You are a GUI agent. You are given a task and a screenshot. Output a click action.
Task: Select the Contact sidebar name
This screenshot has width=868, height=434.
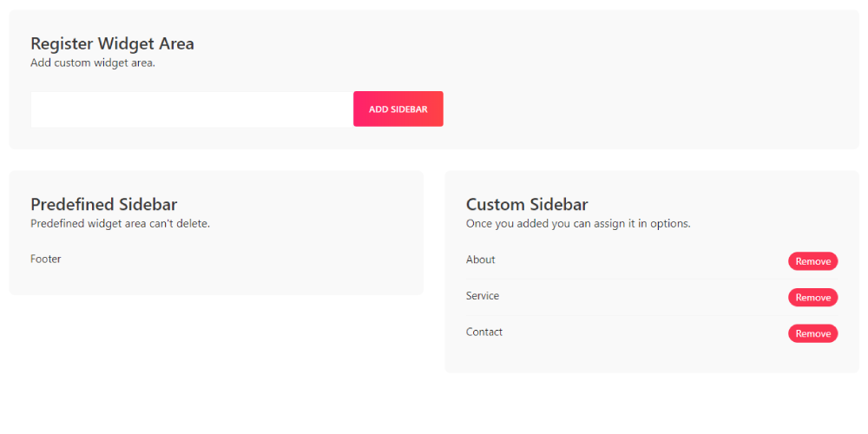483,332
